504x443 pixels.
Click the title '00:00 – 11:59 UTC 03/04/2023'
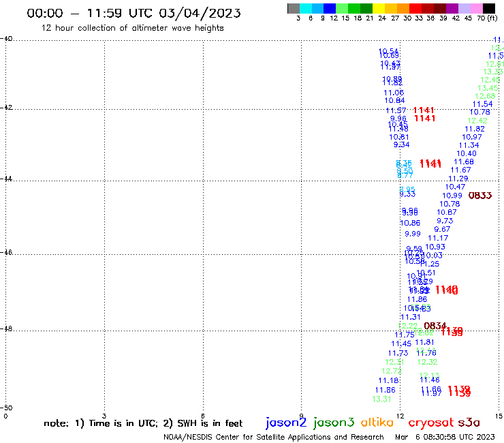point(133,13)
